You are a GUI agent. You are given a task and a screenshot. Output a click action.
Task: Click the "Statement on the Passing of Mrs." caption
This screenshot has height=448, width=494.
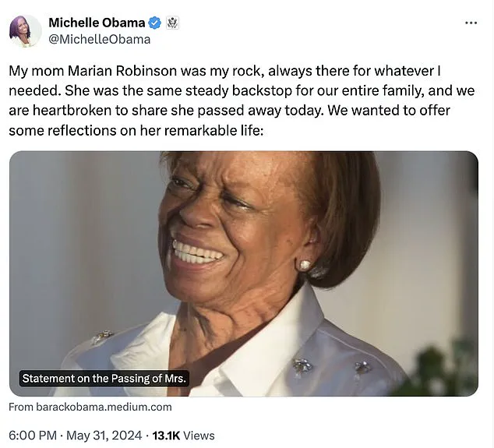104,379
